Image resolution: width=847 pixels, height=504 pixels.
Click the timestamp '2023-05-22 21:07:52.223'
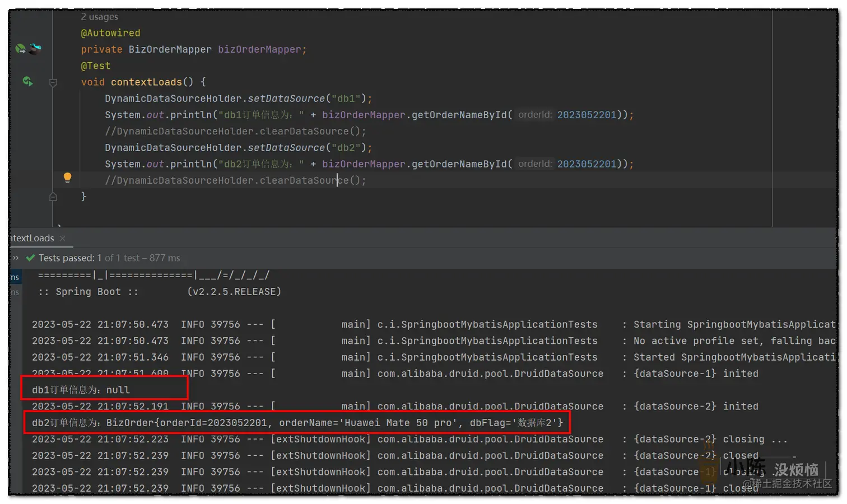pos(100,439)
